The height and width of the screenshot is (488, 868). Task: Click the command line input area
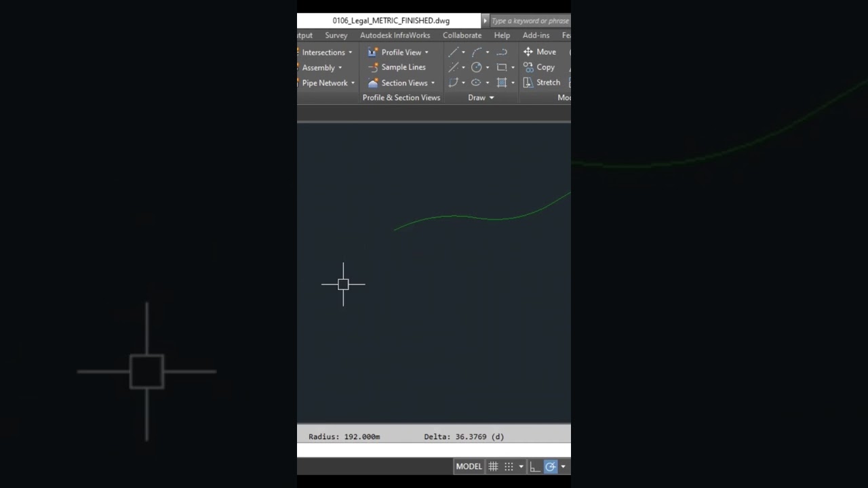coord(434,450)
